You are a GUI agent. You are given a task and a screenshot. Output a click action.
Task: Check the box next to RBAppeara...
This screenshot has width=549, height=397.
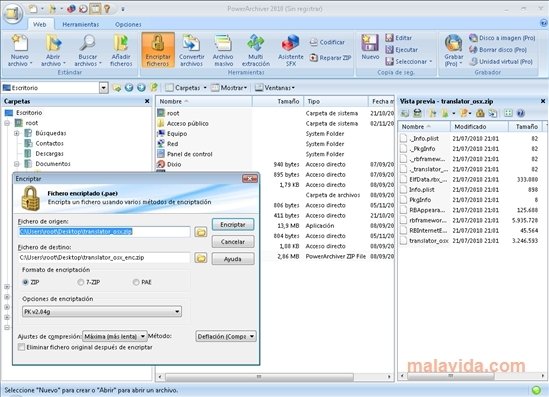(x=403, y=210)
